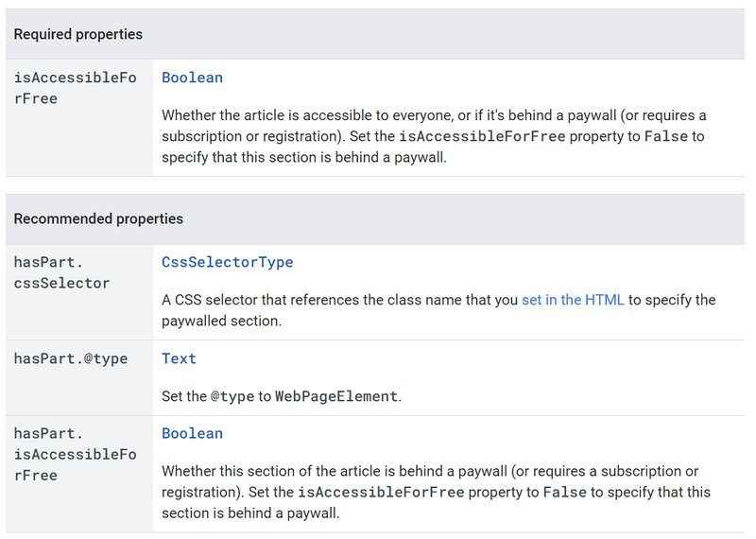Viewport: 756px width, 539px height.
Task: Open the Text type link for hasPart.@type
Action: pyautogui.click(x=179, y=358)
